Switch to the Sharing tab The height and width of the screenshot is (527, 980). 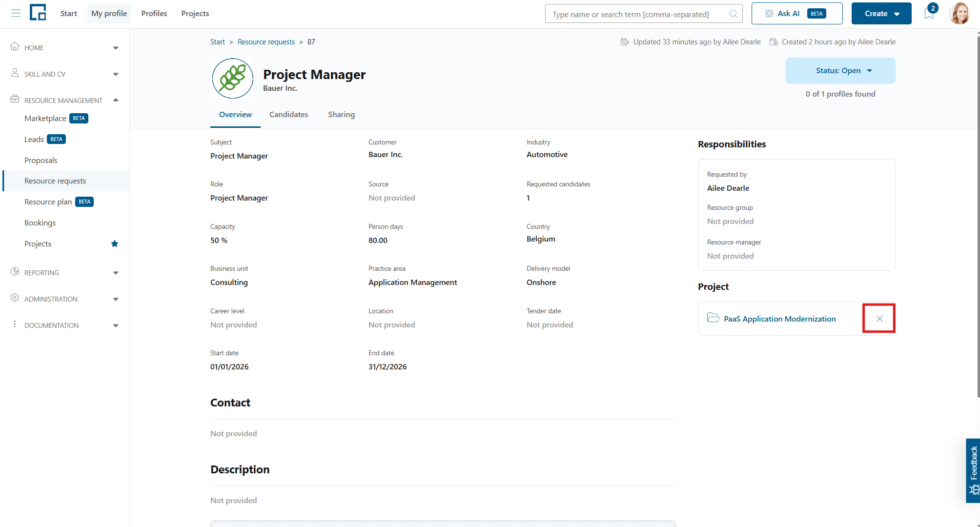341,115
